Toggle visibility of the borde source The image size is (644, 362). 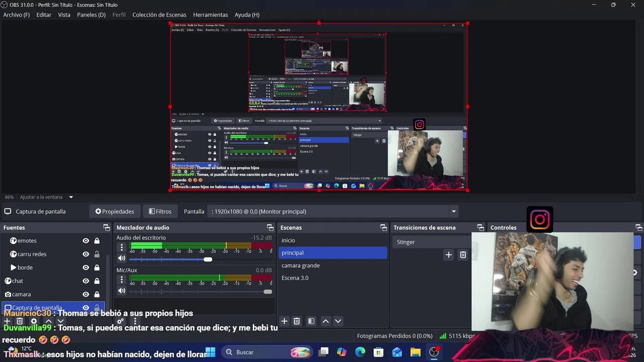click(86, 267)
